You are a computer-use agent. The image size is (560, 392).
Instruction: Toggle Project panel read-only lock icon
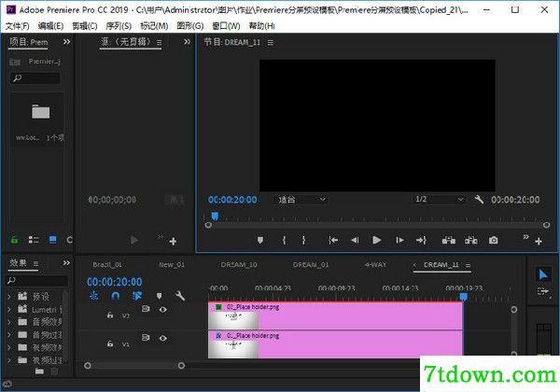click(14, 240)
